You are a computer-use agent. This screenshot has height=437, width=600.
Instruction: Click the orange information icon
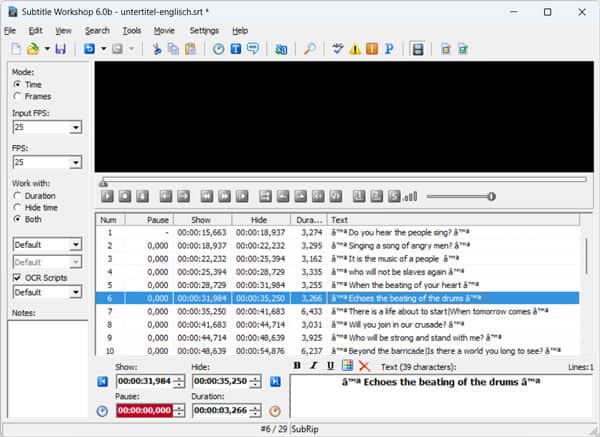point(372,49)
